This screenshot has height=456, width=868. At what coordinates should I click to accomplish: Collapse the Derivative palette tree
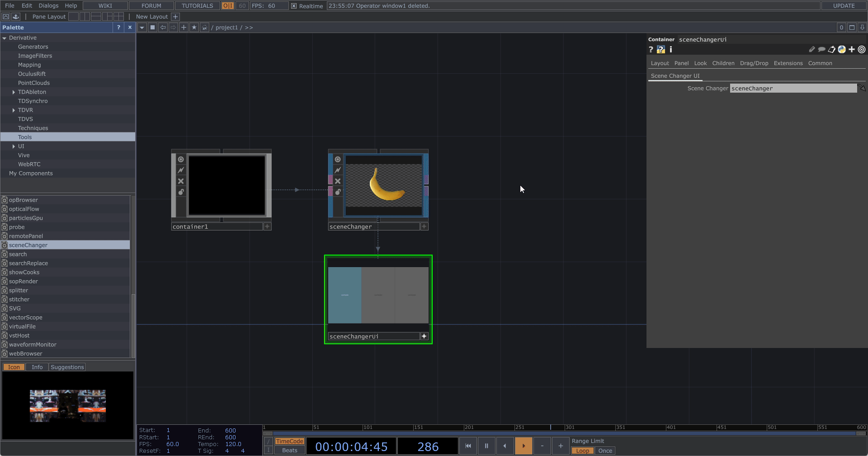coord(5,38)
